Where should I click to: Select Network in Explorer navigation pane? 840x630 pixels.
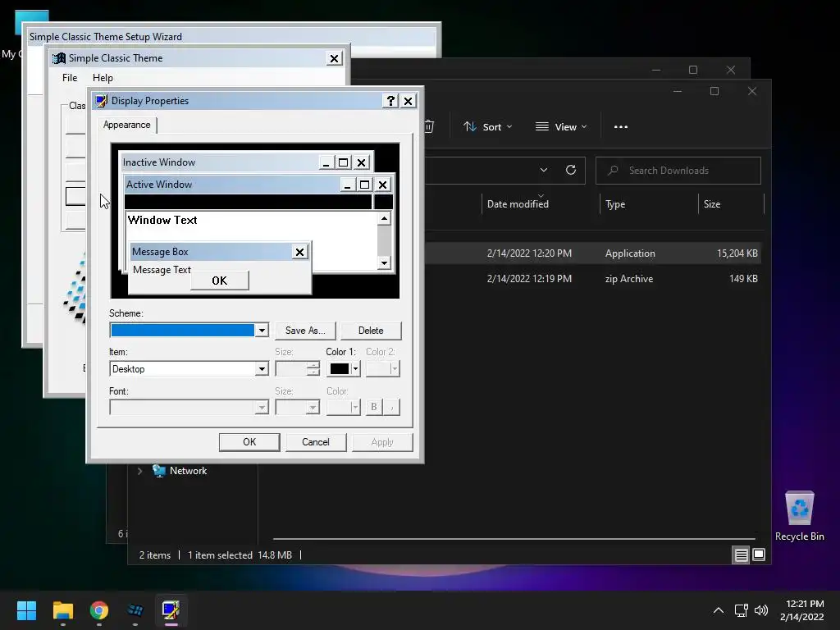188,471
